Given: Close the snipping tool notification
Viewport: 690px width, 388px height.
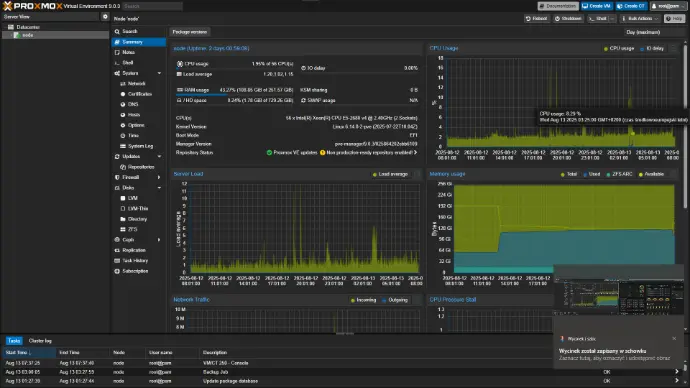Looking at the screenshot, I should pos(674,339).
